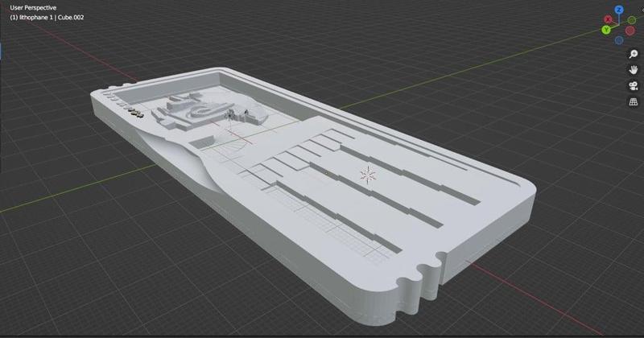Screen dimensions: 644x338
Task: Select the raised building relief on the model
Action: tap(209, 110)
